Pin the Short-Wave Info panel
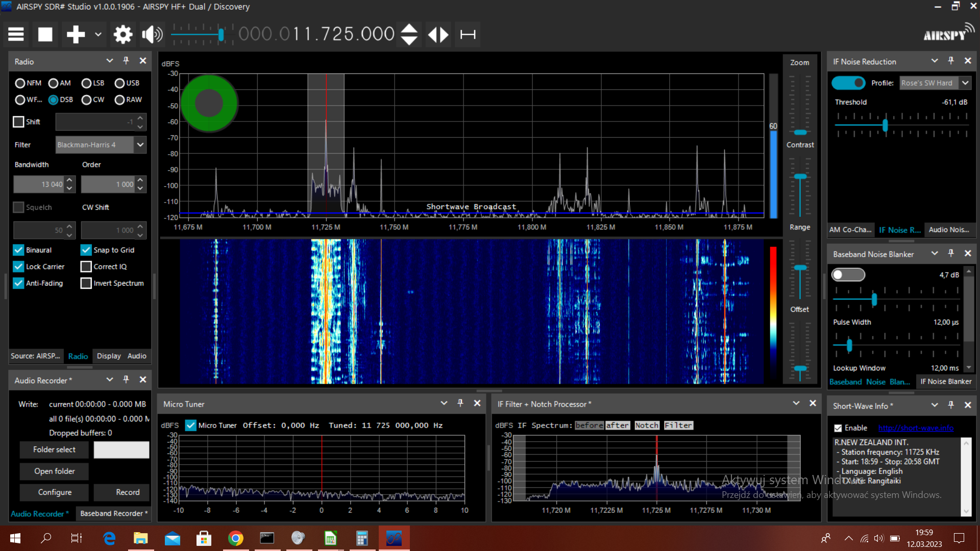Screen dimensions: 980x551 [951, 405]
